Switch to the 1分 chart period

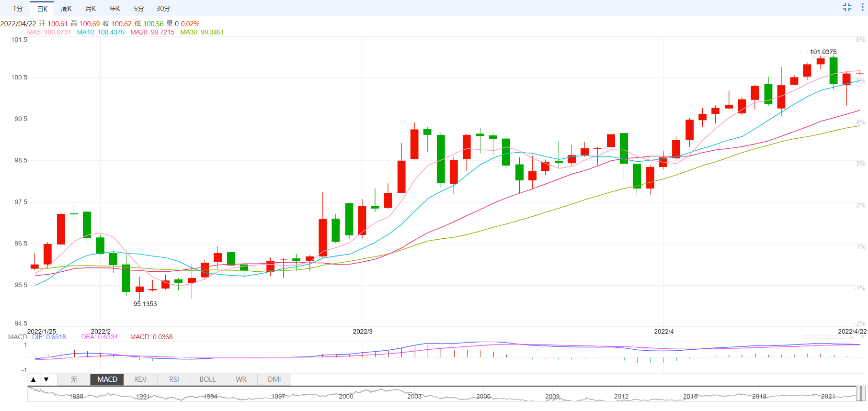(x=18, y=9)
